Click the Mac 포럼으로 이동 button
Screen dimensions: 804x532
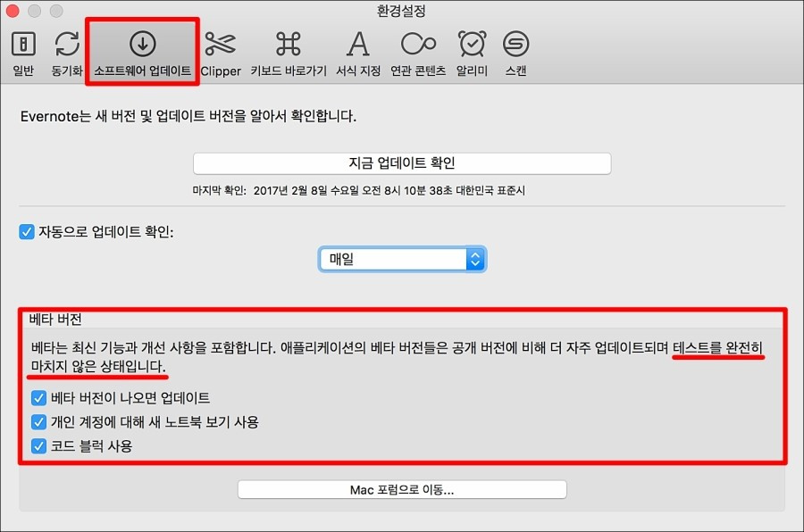[402, 489]
